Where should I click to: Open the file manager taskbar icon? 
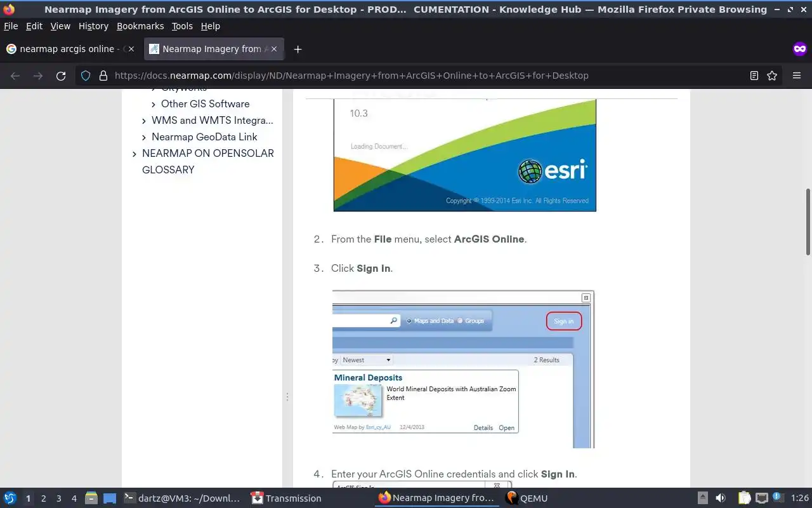(x=91, y=498)
